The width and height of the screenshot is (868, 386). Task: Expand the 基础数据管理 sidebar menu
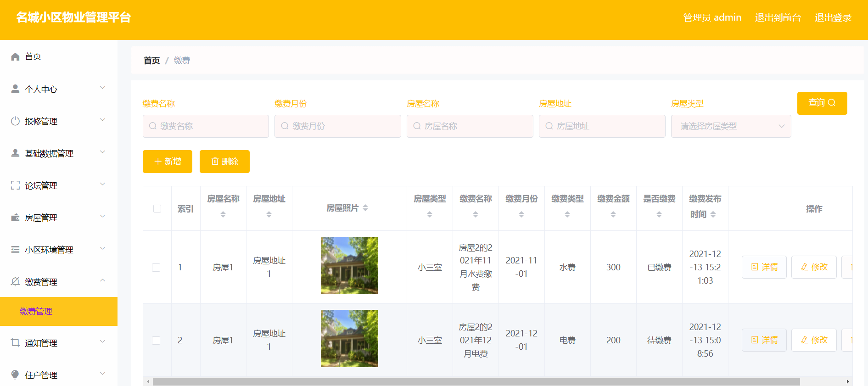pyautogui.click(x=59, y=153)
